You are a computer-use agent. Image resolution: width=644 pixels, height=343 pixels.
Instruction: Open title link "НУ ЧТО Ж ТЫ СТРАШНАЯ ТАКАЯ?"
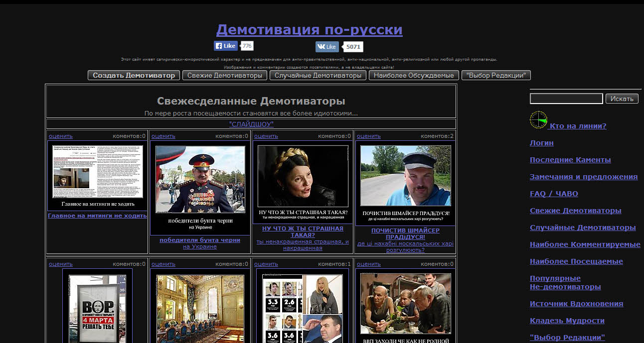(x=303, y=231)
